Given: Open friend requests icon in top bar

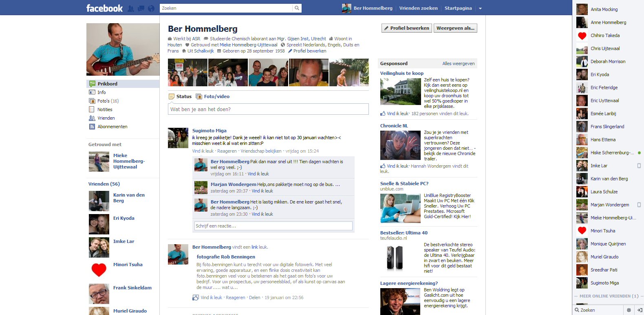Looking at the screenshot, I should pyautogui.click(x=131, y=8).
